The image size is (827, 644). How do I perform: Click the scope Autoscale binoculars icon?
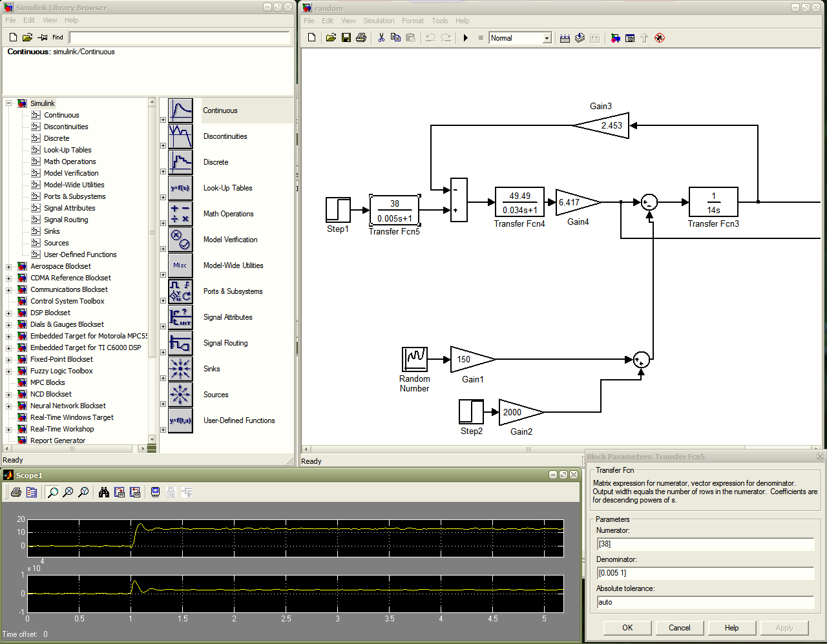tap(103, 493)
